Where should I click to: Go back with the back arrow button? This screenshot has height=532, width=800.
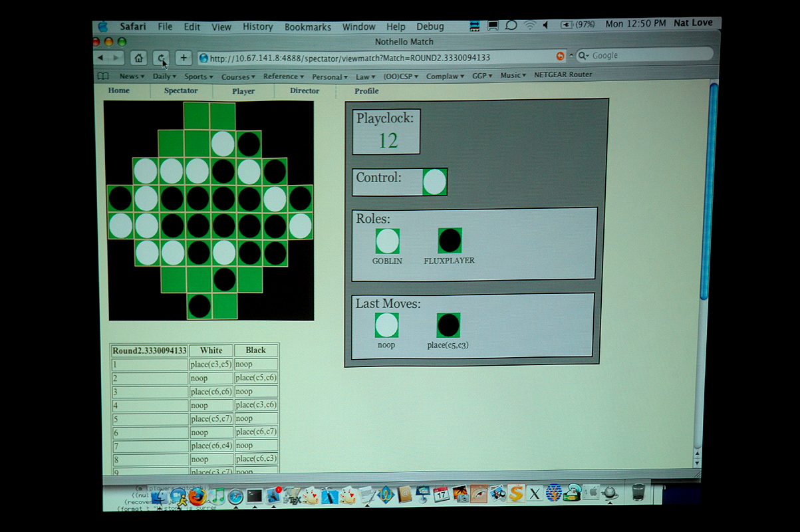101,58
